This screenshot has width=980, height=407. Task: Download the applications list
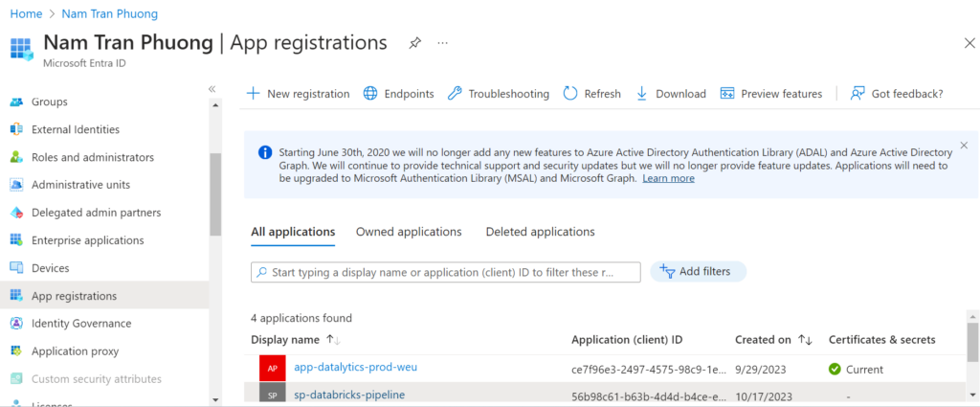(x=670, y=94)
